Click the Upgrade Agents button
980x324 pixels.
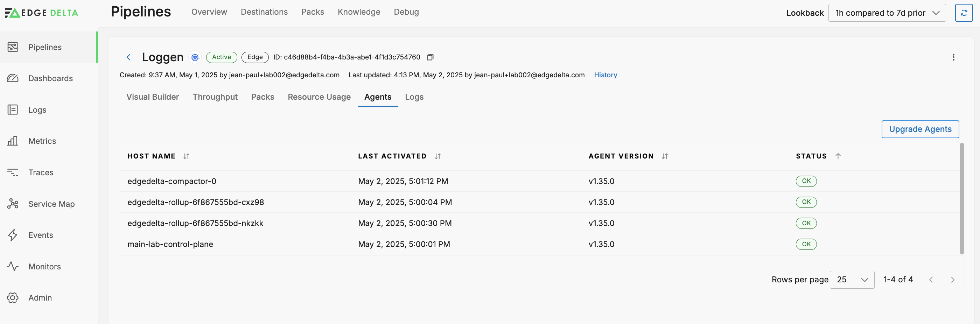click(x=920, y=129)
